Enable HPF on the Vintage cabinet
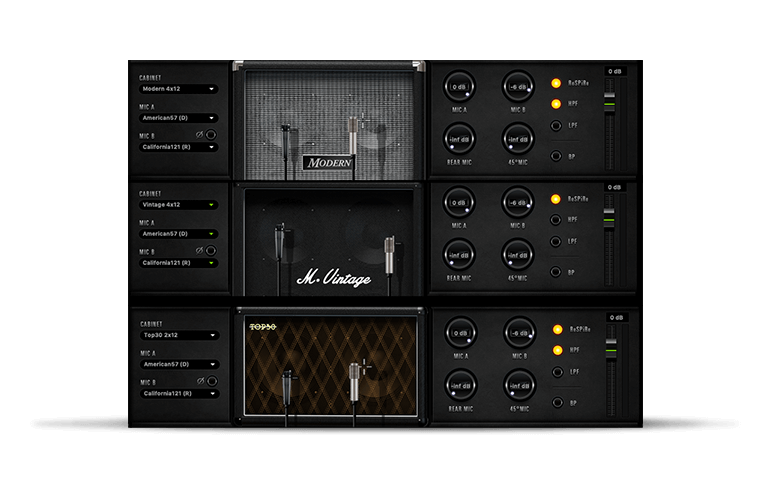Image resolution: width=766 pixels, height=497 pixels. 555,219
